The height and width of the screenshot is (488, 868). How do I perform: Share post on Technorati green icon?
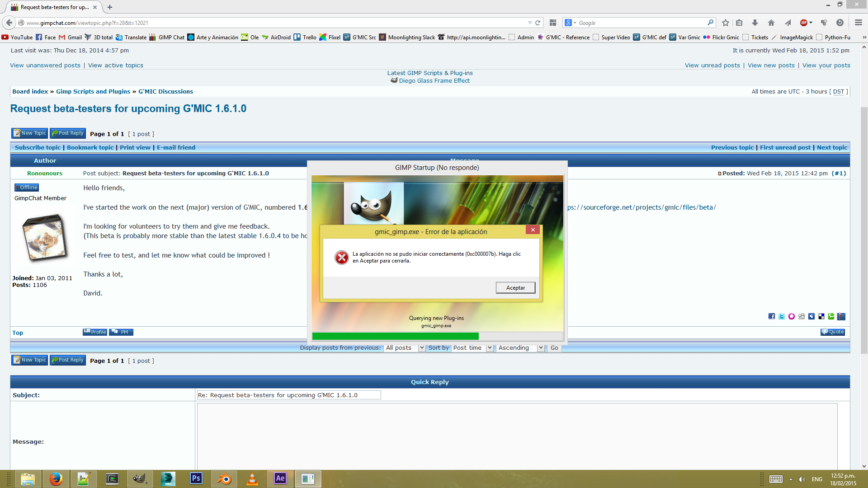[x=831, y=316]
